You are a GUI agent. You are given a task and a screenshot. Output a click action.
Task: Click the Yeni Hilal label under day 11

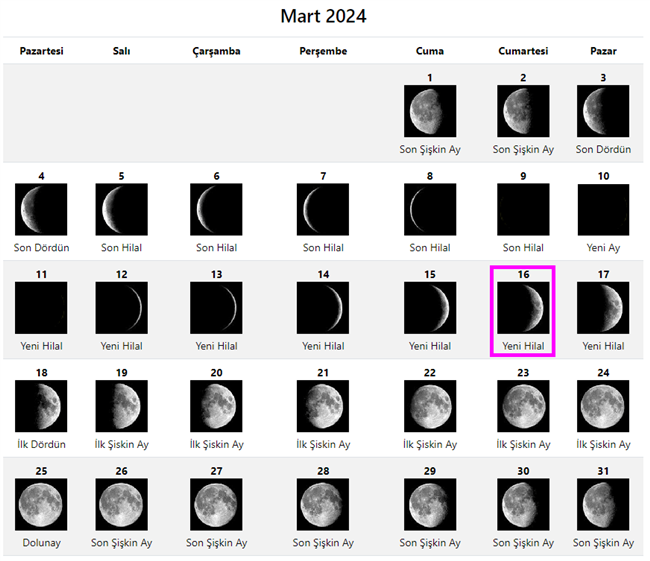(x=41, y=346)
